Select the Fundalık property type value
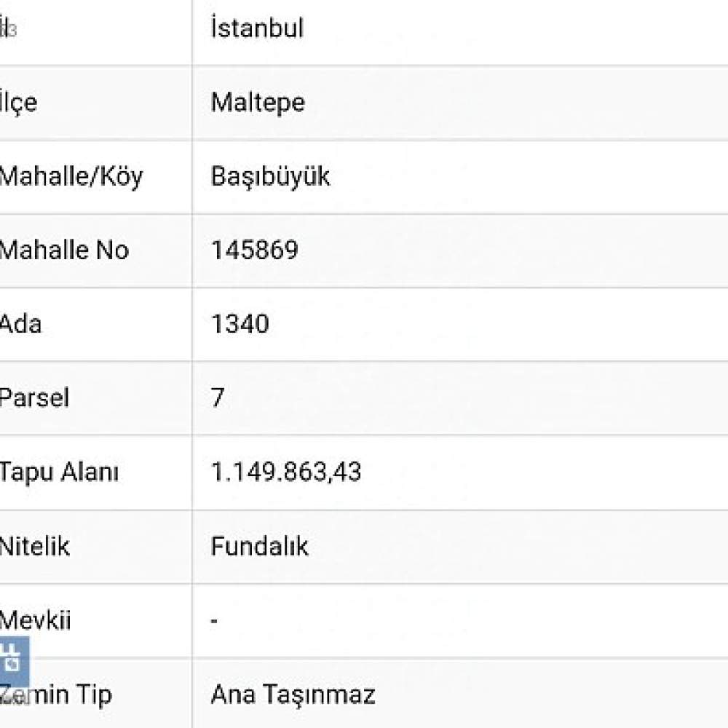728x728 pixels. pos(259,546)
